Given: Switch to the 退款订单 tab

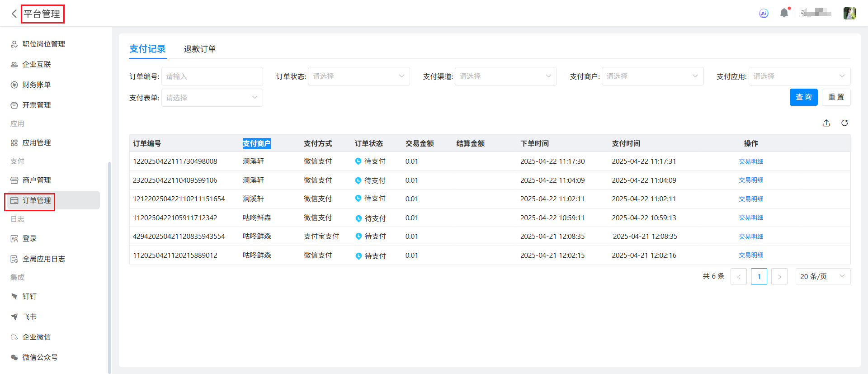Looking at the screenshot, I should 199,49.
